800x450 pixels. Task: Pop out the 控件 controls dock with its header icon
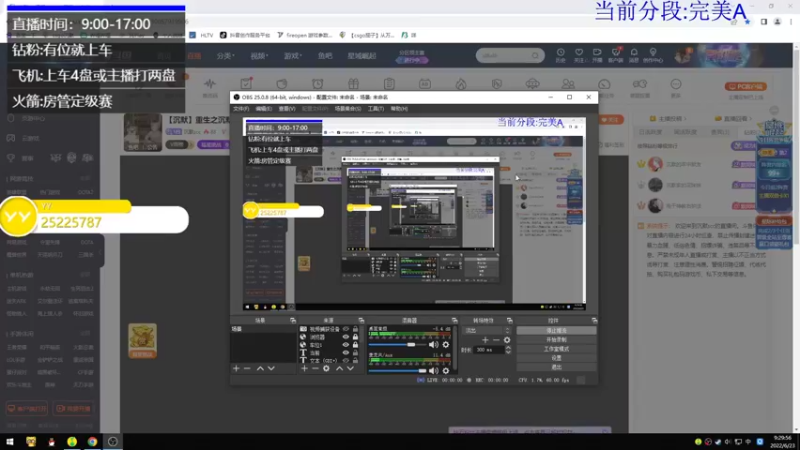pyautogui.click(x=594, y=320)
